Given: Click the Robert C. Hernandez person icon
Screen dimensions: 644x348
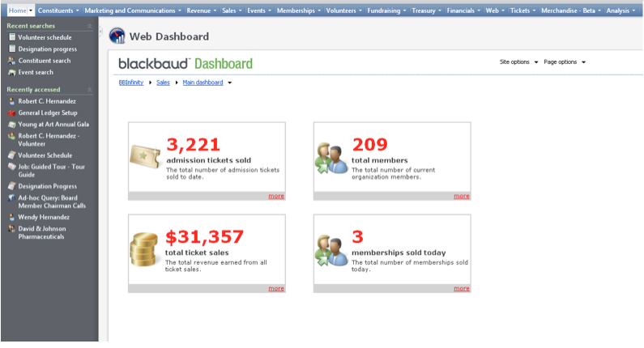Looking at the screenshot, I should pyautogui.click(x=12, y=101).
